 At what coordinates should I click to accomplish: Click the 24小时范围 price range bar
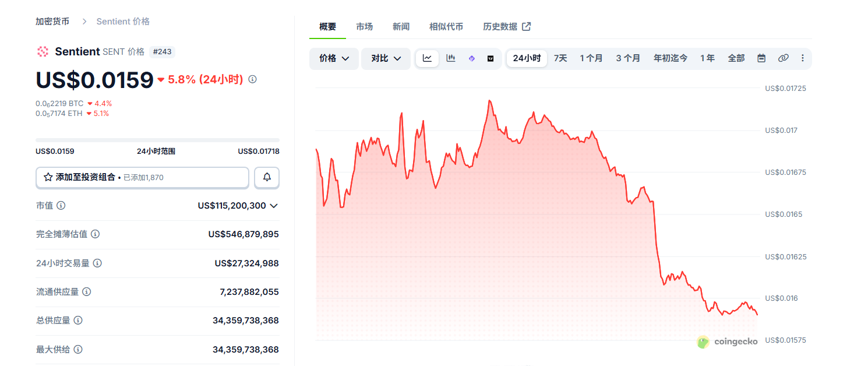point(157,140)
